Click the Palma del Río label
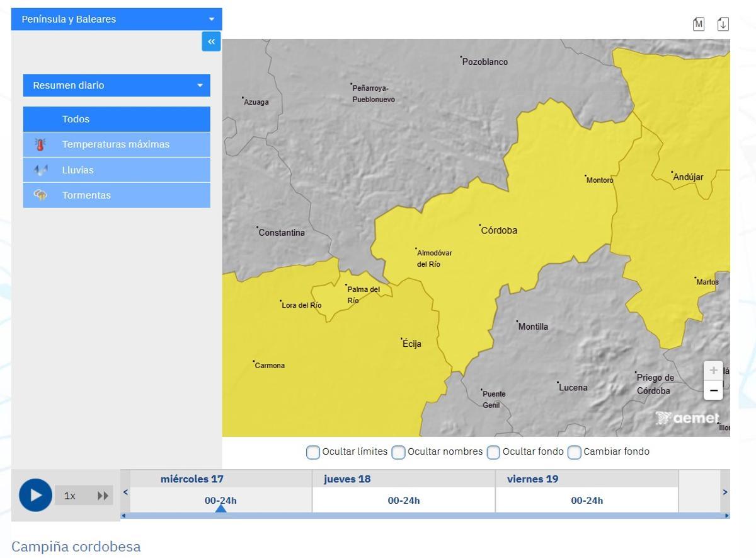Screen dimensions: 756x558 click(364, 295)
